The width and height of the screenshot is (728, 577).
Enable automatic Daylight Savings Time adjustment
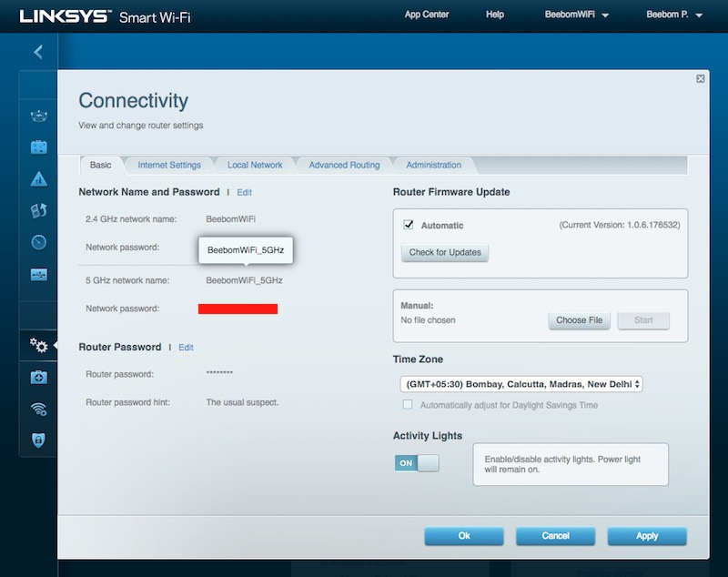click(406, 405)
